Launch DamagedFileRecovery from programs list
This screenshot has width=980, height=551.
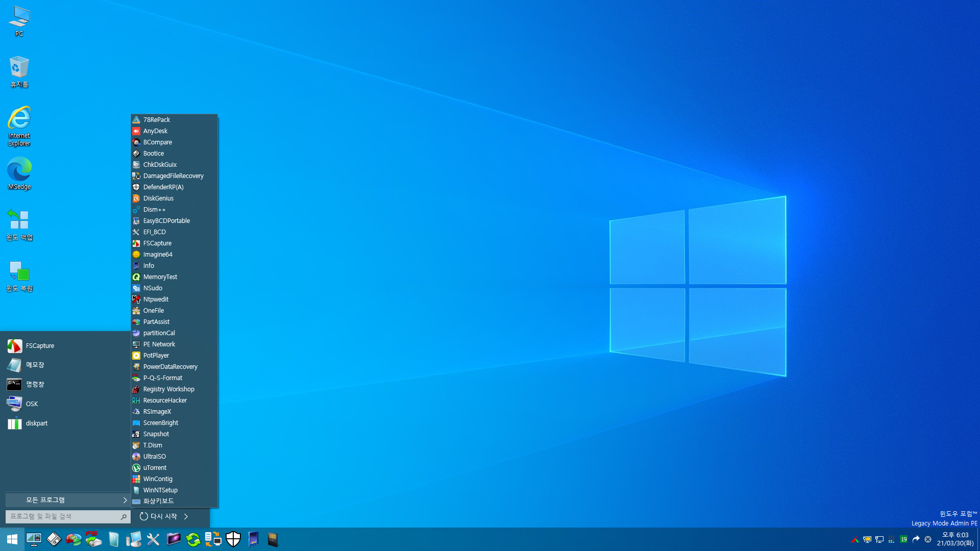pyautogui.click(x=175, y=176)
